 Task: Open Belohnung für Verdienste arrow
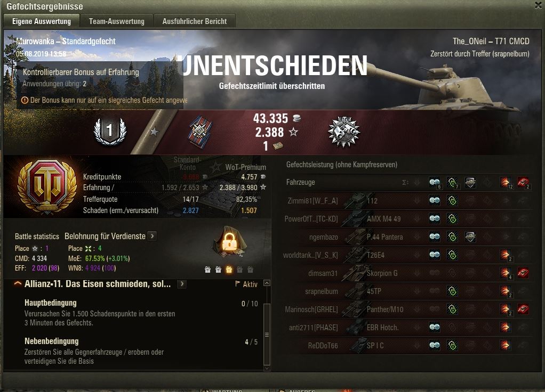point(152,236)
